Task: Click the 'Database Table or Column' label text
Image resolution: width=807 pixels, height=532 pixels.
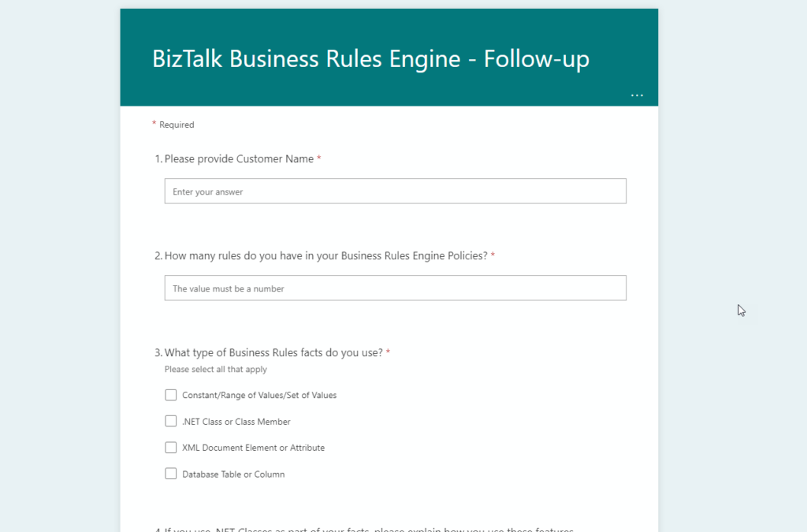Action: [233, 474]
